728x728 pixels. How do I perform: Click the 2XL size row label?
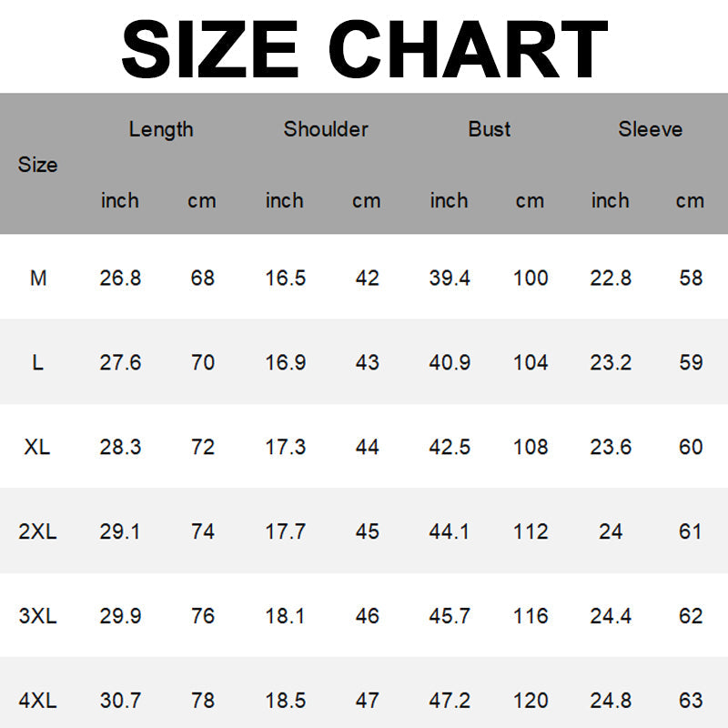[x=37, y=531]
